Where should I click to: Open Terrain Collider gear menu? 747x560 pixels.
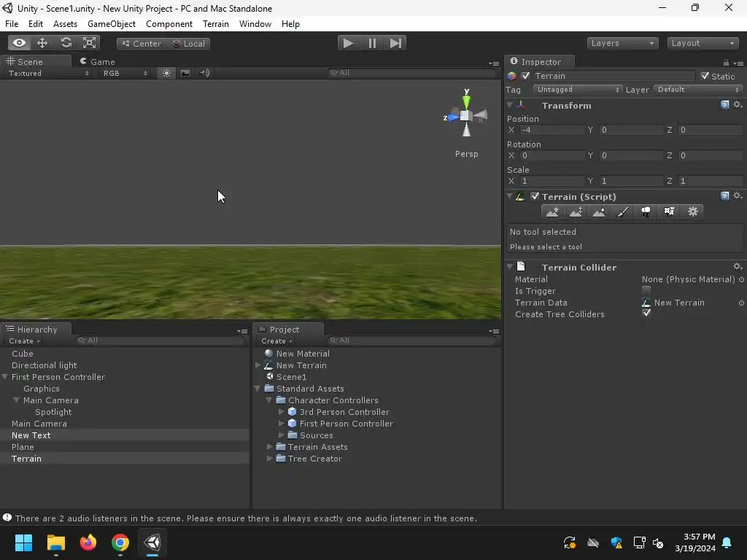tap(738, 267)
